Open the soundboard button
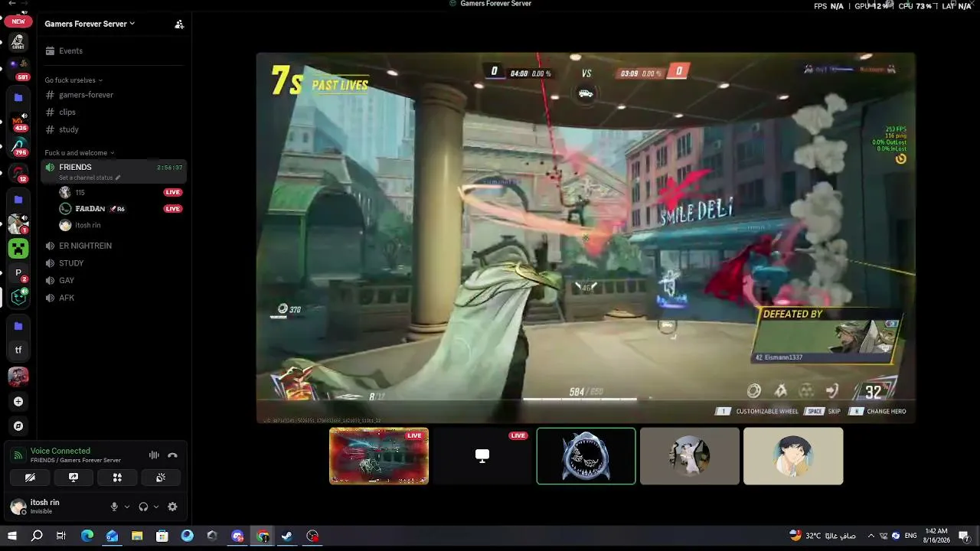 click(x=161, y=478)
